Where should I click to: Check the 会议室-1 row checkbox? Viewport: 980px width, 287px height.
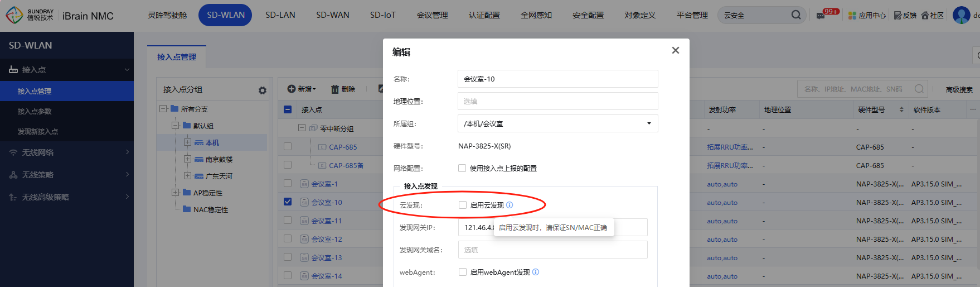click(x=288, y=183)
